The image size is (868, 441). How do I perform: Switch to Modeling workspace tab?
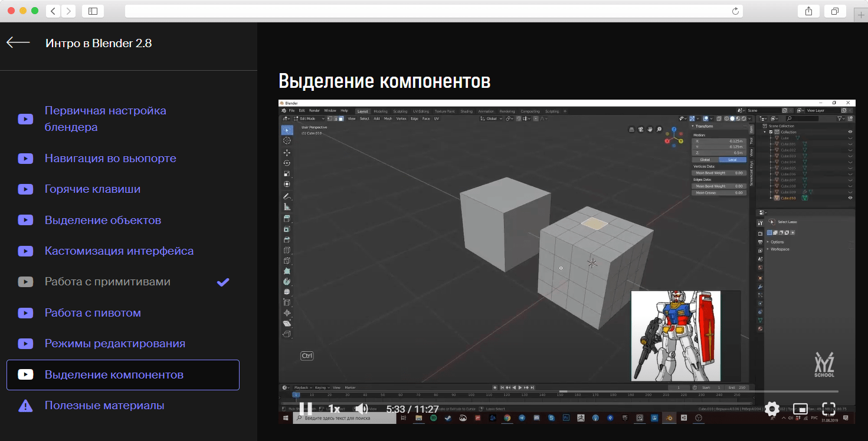(x=381, y=111)
